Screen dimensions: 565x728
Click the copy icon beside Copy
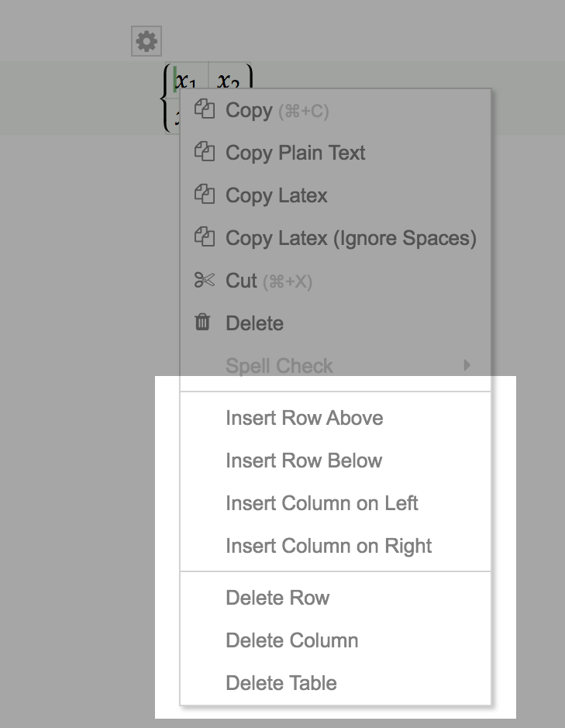click(205, 109)
